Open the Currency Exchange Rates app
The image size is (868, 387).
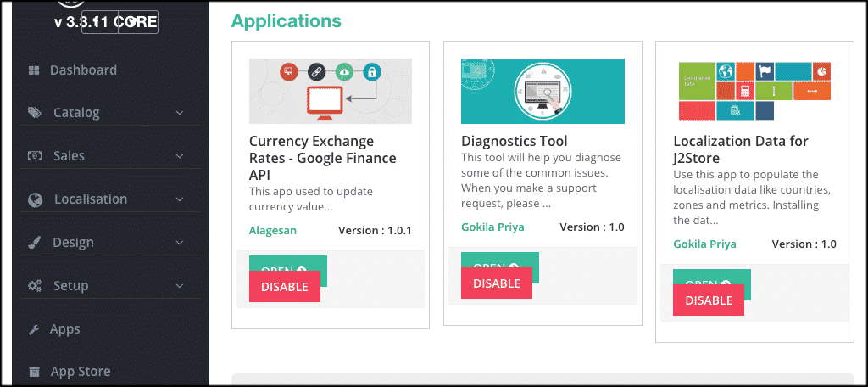[x=288, y=265]
